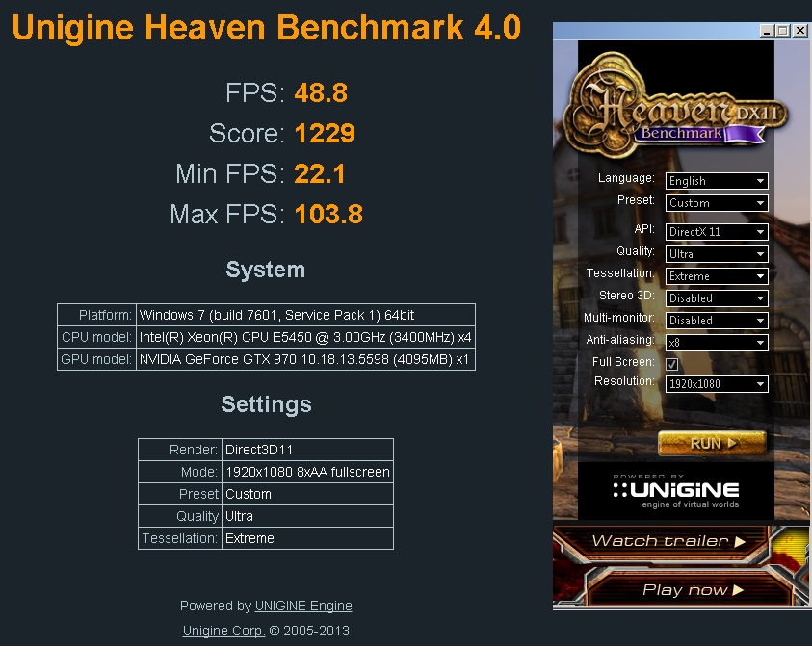
Task: Click the Mode value 1920x1080 8xAA fullscreen
Action: pyautogui.click(x=307, y=472)
